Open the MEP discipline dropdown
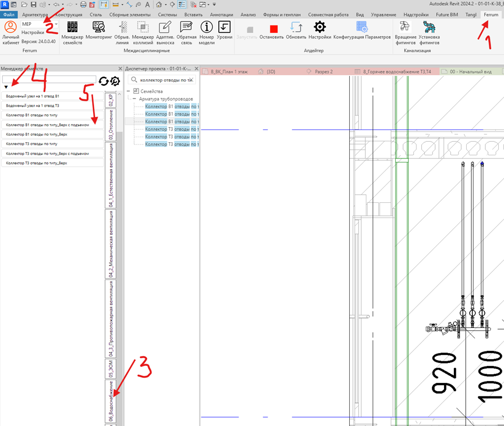 (x=40, y=24)
